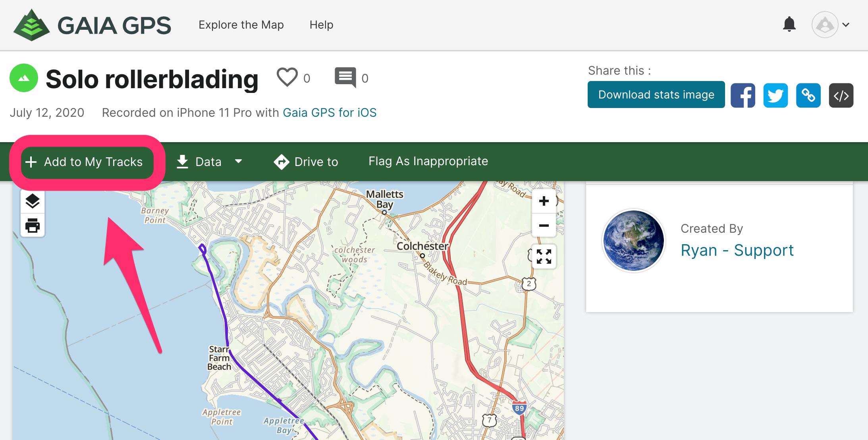Open notifications bell

[789, 25]
